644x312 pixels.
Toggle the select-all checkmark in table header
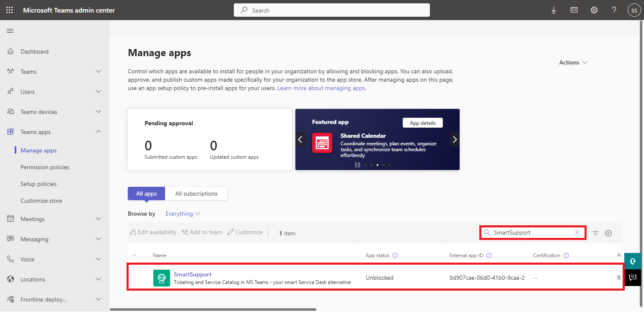click(x=134, y=255)
